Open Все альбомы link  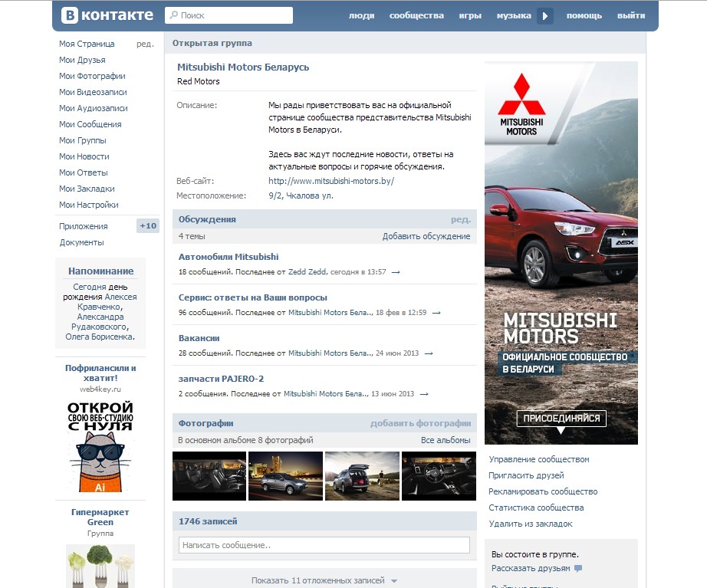446,440
